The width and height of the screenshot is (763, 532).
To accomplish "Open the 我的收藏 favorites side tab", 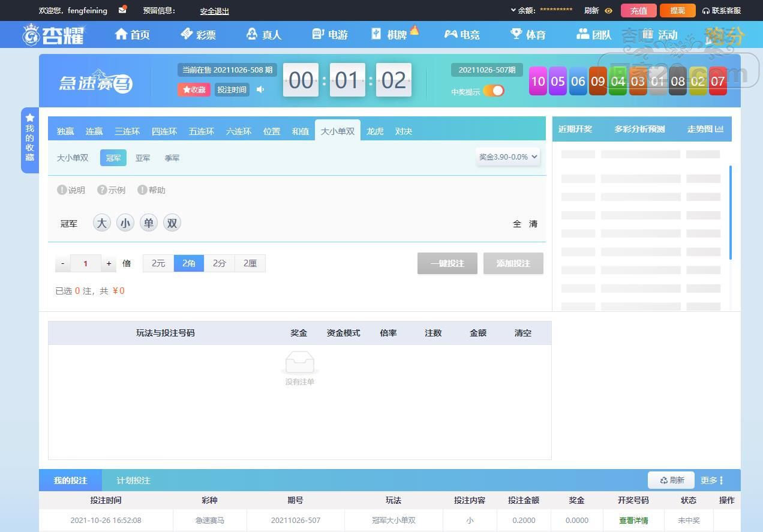I will pos(30,140).
